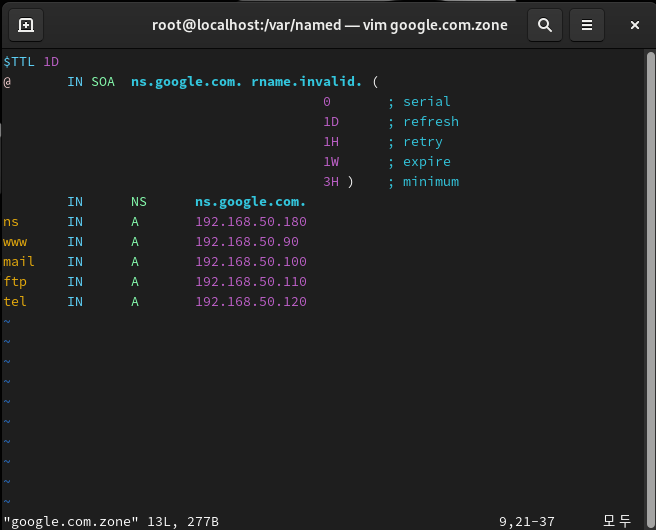Click the minimum value '3H'

pyautogui.click(x=331, y=182)
